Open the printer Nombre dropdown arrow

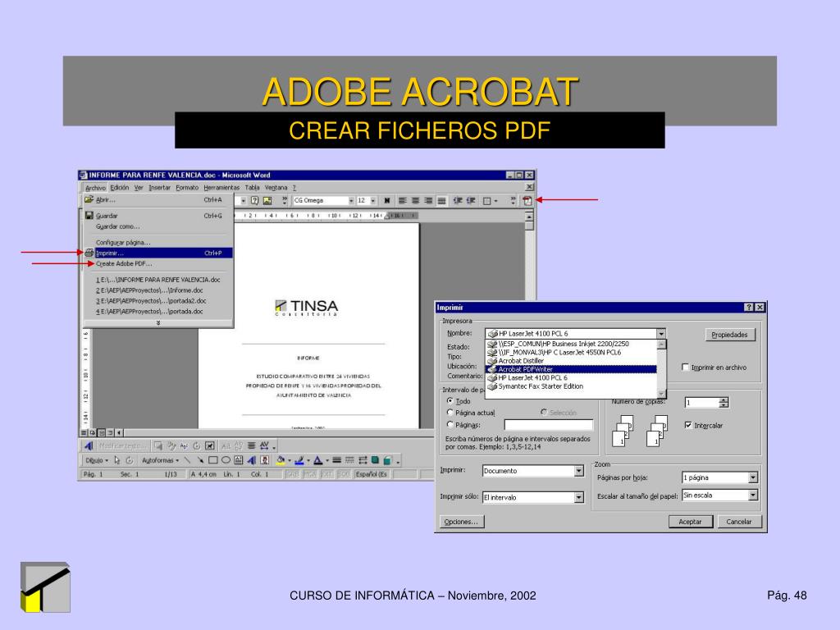[661, 333]
